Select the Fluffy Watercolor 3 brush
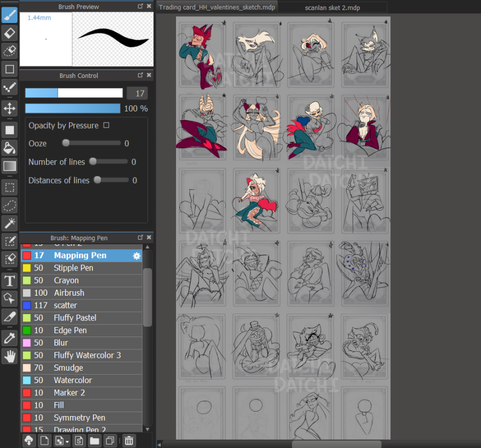Image resolution: width=481 pixels, height=448 pixels. 81,356
